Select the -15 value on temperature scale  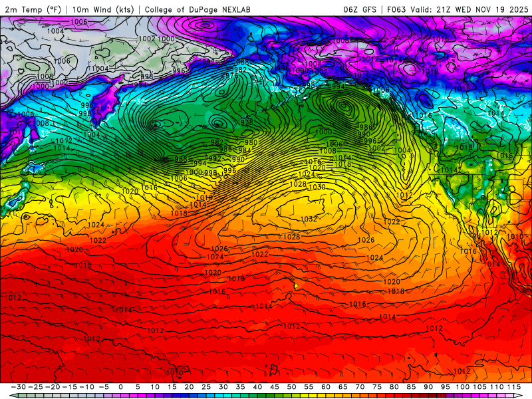tap(70, 387)
